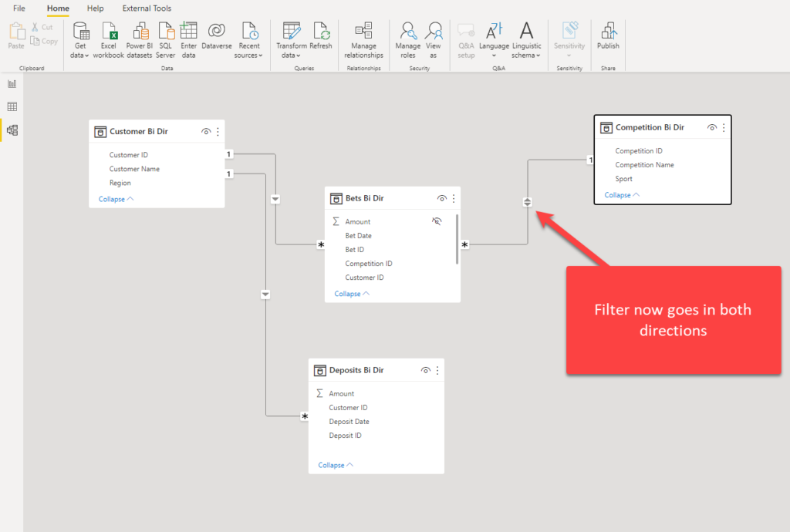This screenshot has width=790, height=532.
Task: Import from Excel workbook
Action: click(108, 41)
